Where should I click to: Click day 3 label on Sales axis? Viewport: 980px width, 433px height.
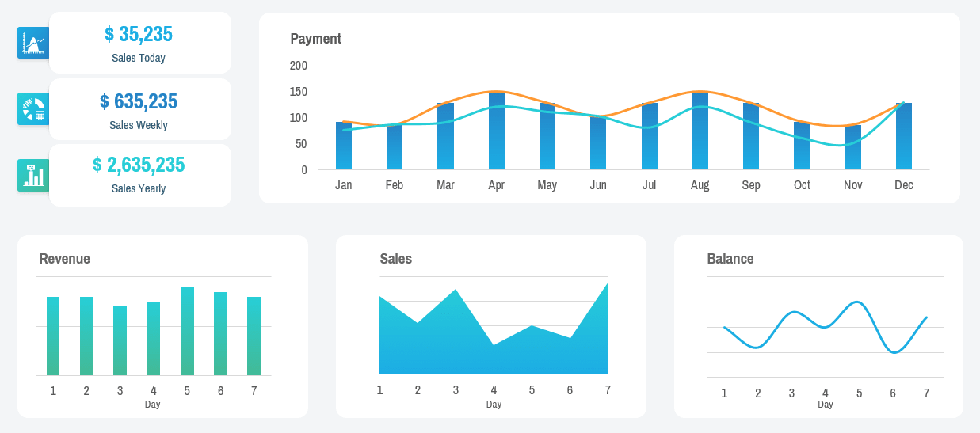tap(456, 389)
